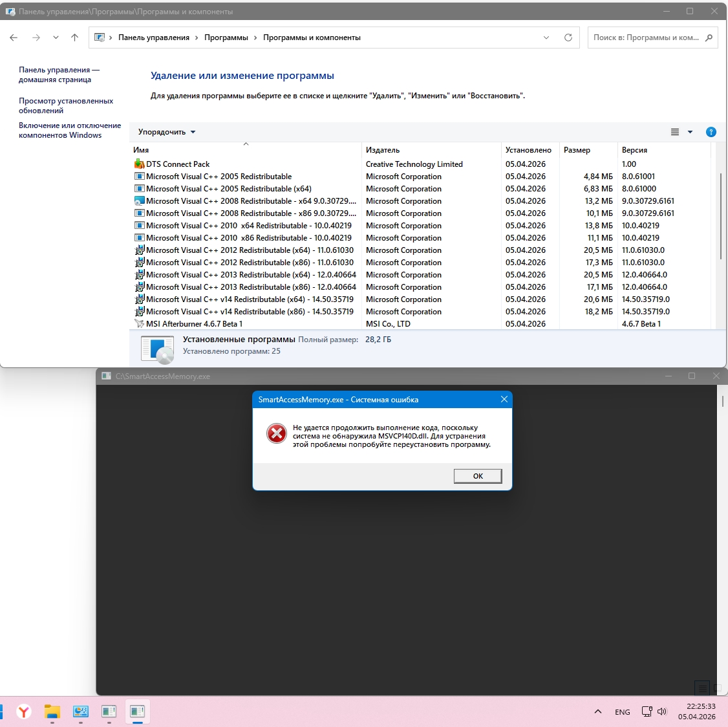The image size is (728, 727).
Task: Open the Программы breadcrumb
Action: tap(226, 38)
